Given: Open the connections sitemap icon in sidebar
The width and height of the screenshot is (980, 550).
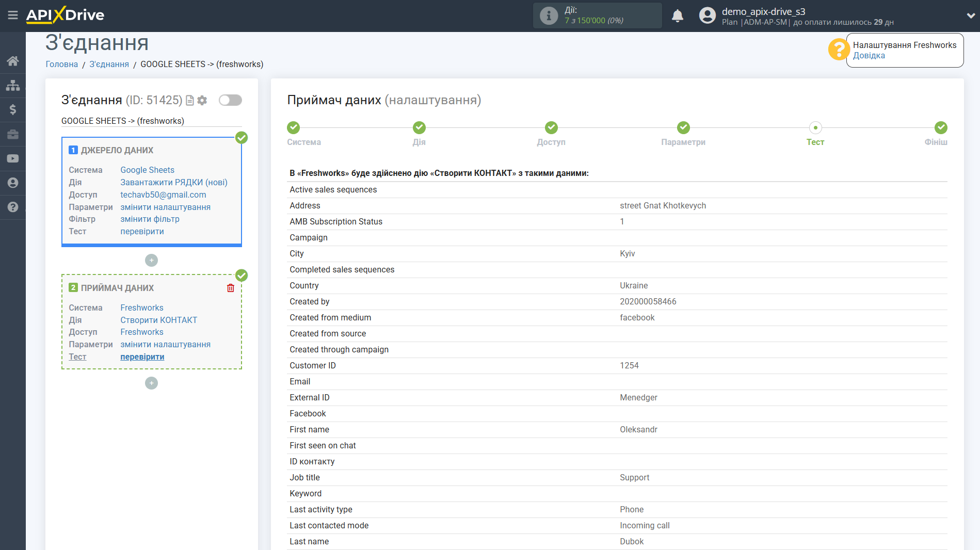Looking at the screenshot, I should [13, 85].
